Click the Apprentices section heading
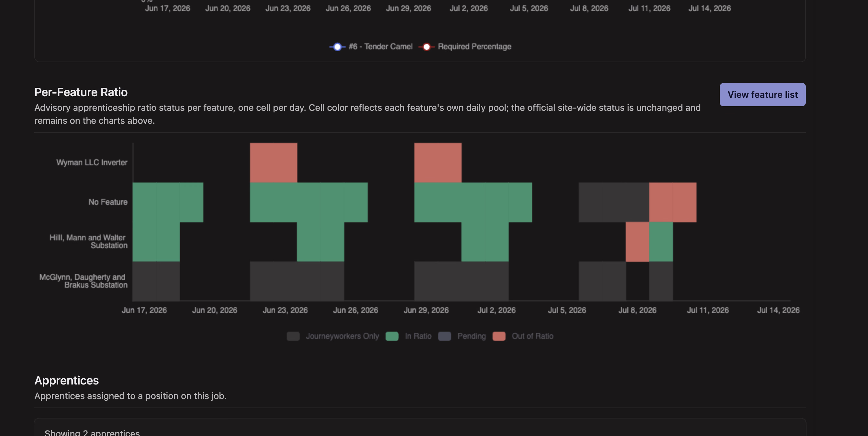 pos(66,380)
